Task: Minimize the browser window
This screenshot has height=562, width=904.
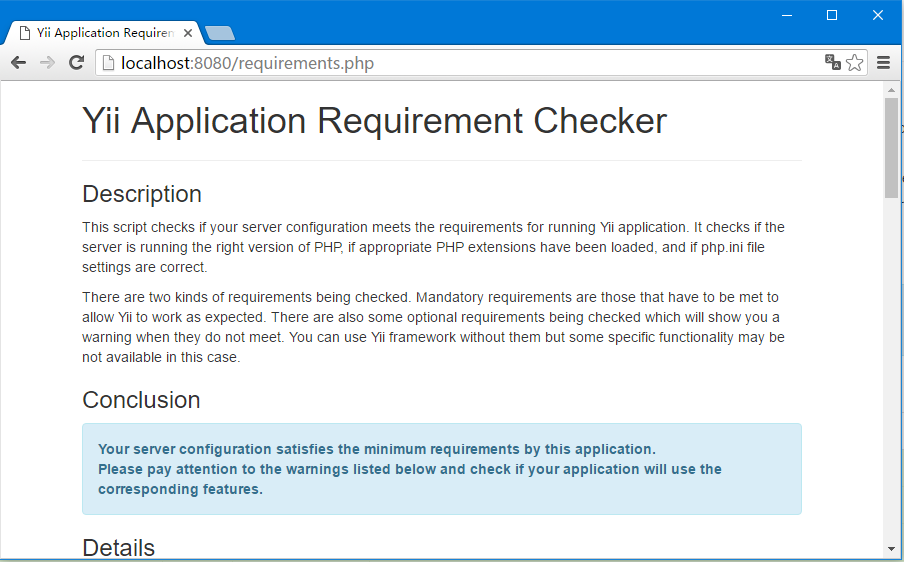Action: click(x=787, y=16)
